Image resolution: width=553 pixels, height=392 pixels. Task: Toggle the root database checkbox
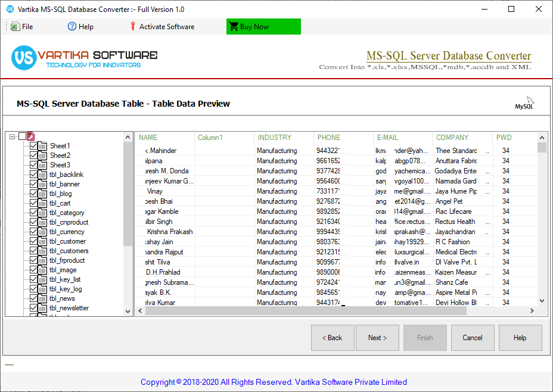22,136
